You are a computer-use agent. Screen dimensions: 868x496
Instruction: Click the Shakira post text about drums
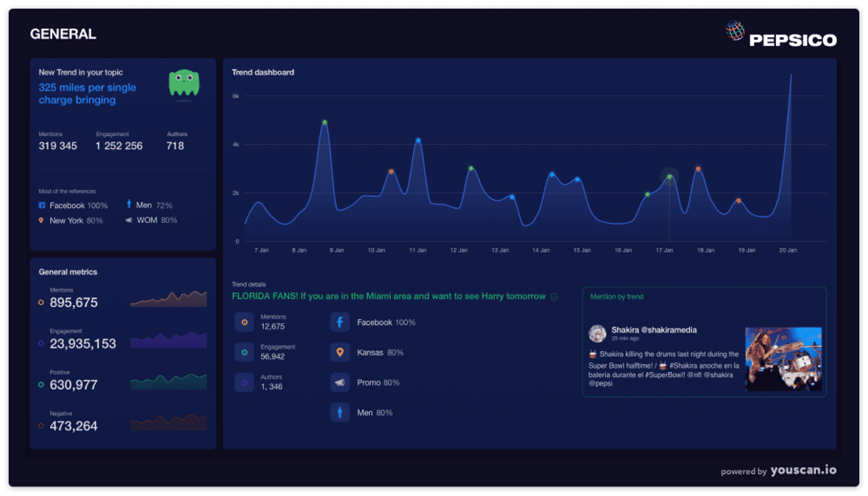[x=664, y=369]
